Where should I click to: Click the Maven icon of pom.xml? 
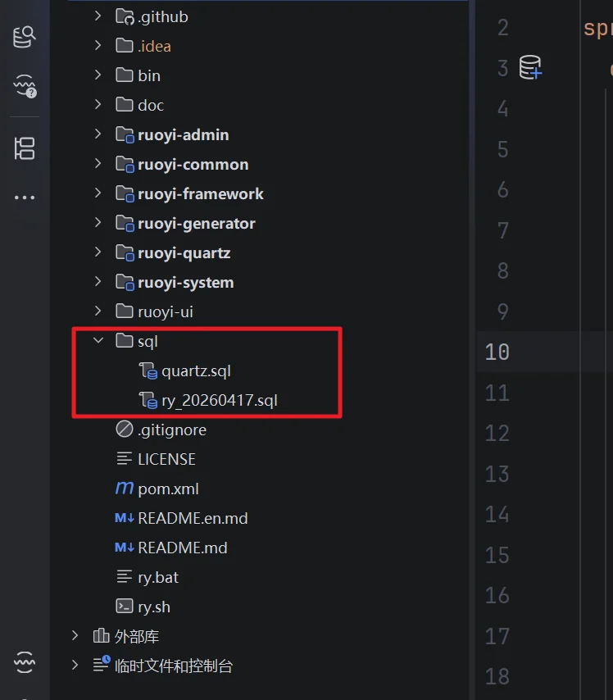tap(124, 488)
